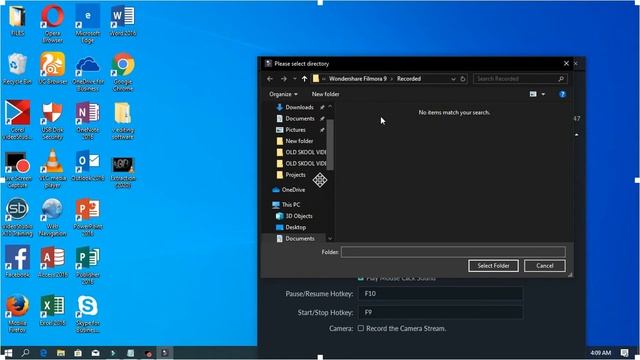Open the v editing software desktop folder
The width and height of the screenshot is (640, 360).
click(123, 120)
